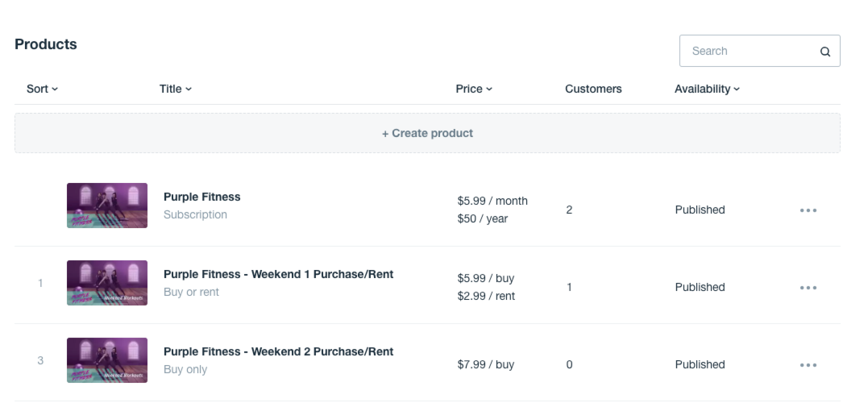Open the Price column sort dropdown
Screen dimensions: 868x403
point(473,89)
